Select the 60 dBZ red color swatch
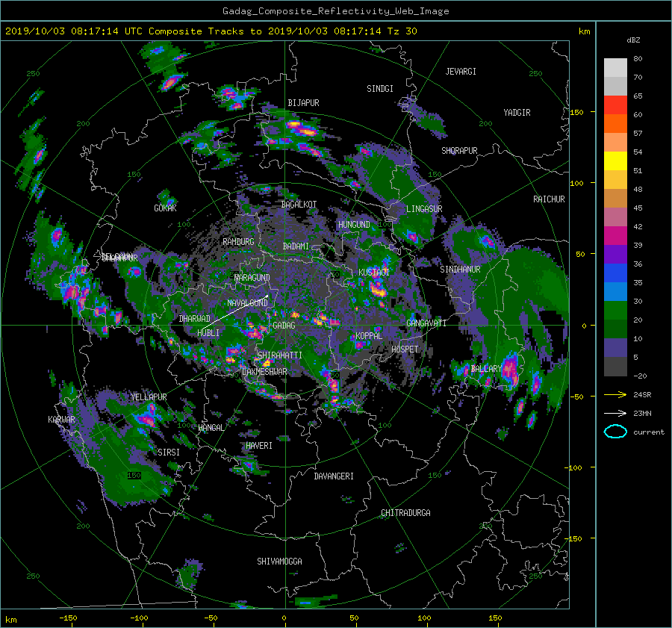Image resolution: width=672 pixels, height=628 pixels. tap(615, 105)
